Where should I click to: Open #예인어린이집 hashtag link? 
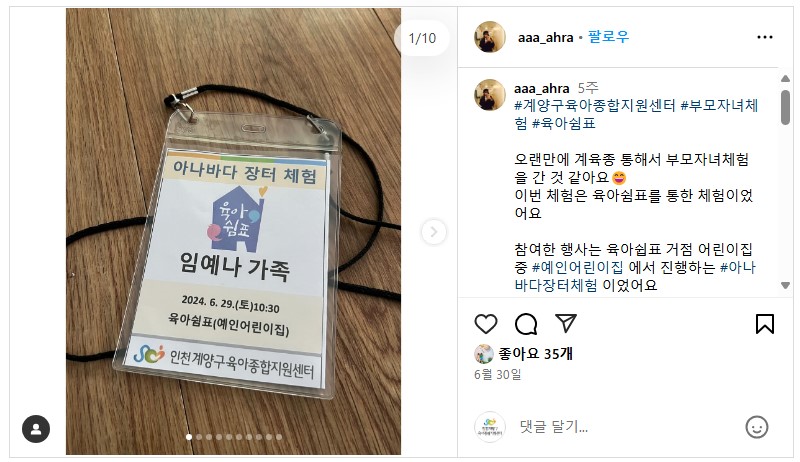578,267
